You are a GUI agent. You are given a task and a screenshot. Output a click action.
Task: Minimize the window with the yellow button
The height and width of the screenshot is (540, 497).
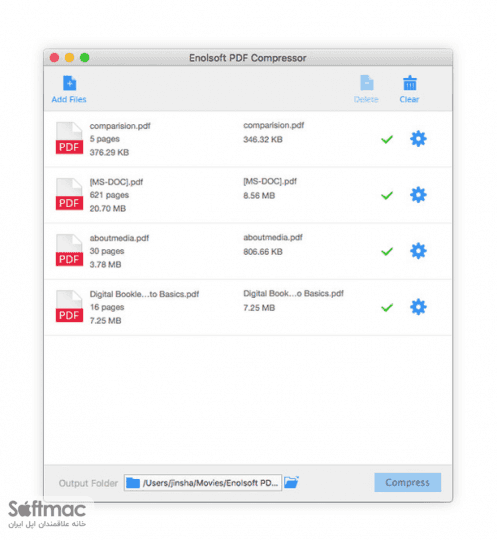[x=70, y=58]
